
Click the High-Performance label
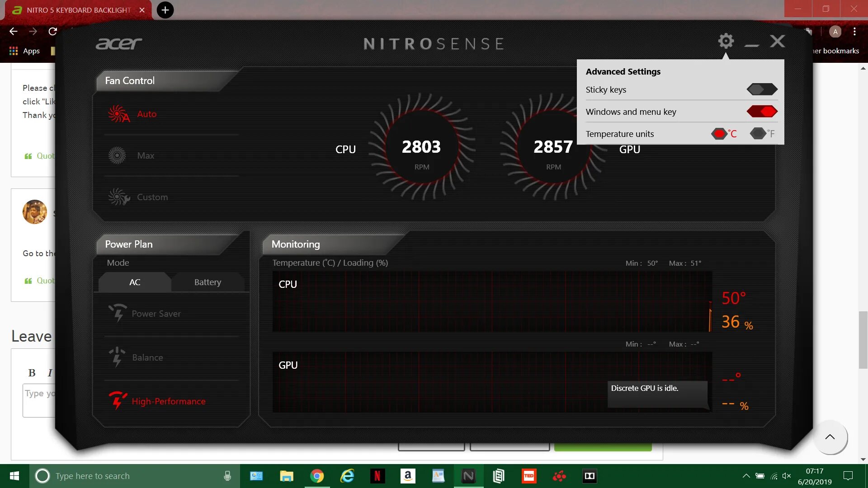pos(169,401)
